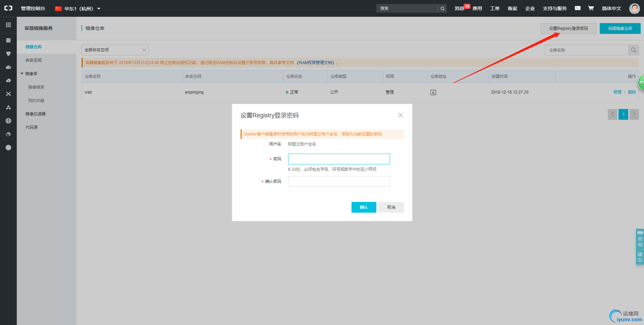Open the 支持与服务 menu
The width and height of the screenshot is (644, 325).
(x=555, y=8)
